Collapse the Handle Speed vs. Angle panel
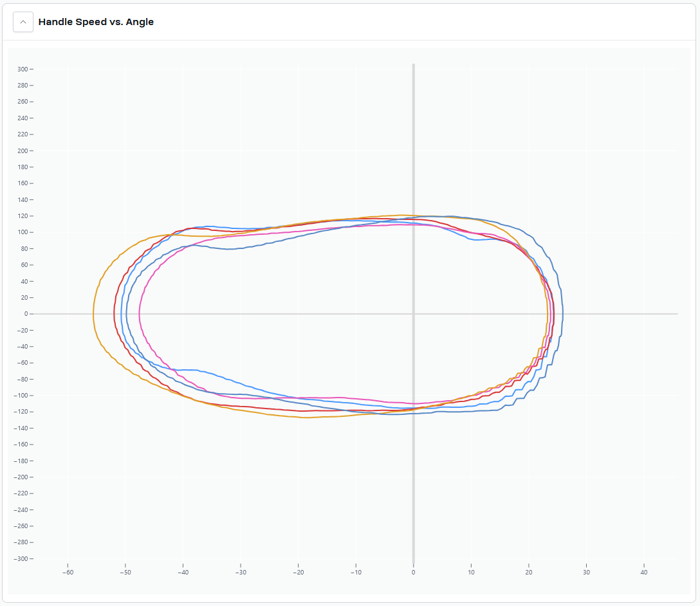The height and width of the screenshot is (606, 700). pyautogui.click(x=23, y=22)
